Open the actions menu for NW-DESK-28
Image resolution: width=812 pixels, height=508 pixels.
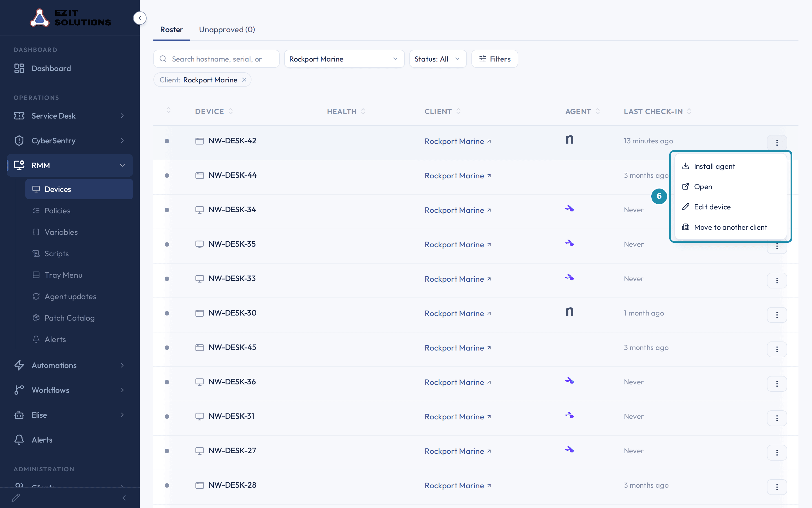point(777,487)
